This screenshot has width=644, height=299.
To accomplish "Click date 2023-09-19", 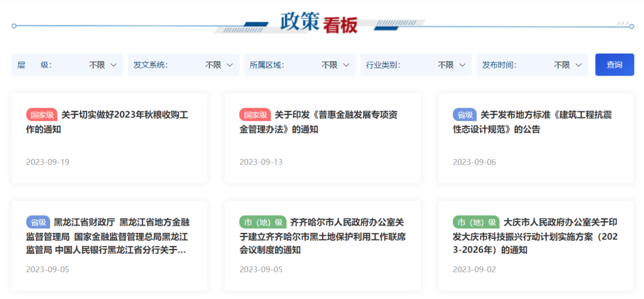I will coord(48,162).
